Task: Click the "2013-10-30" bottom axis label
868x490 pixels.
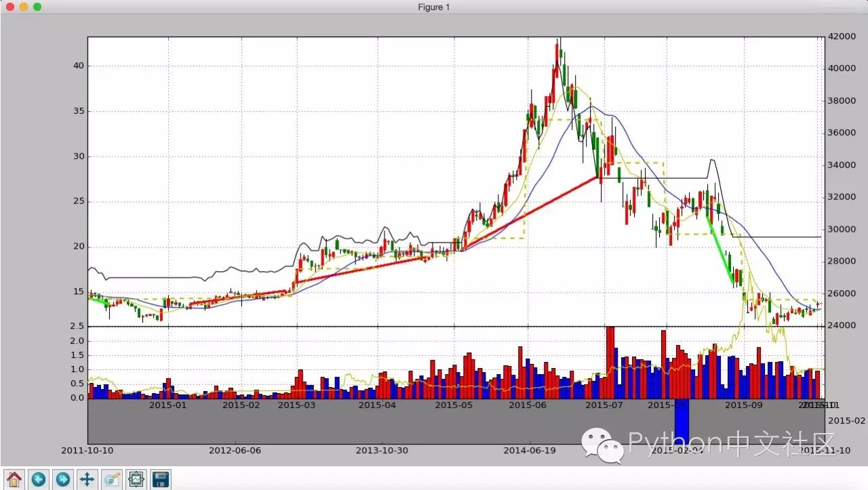Action: coord(382,450)
